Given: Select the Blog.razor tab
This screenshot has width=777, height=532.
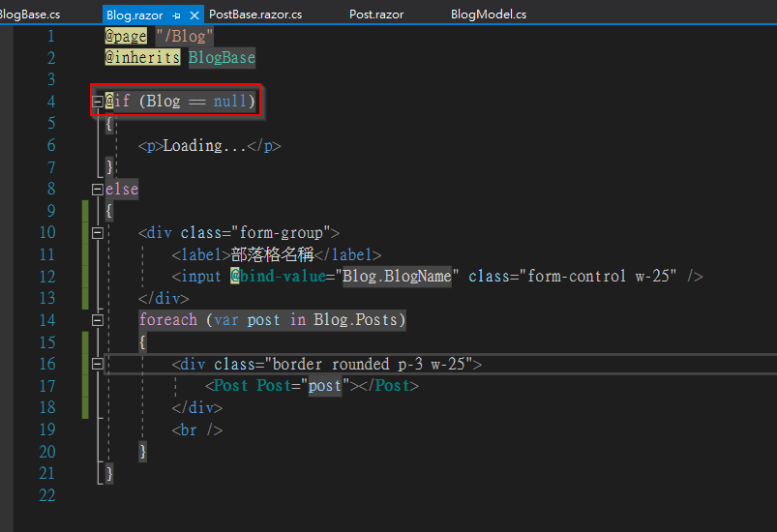Looking at the screenshot, I should [x=134, y=15].
